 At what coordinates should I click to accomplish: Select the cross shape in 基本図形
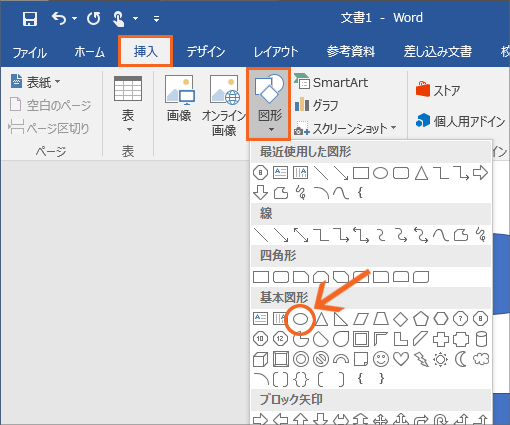click(x=441, y=339)
